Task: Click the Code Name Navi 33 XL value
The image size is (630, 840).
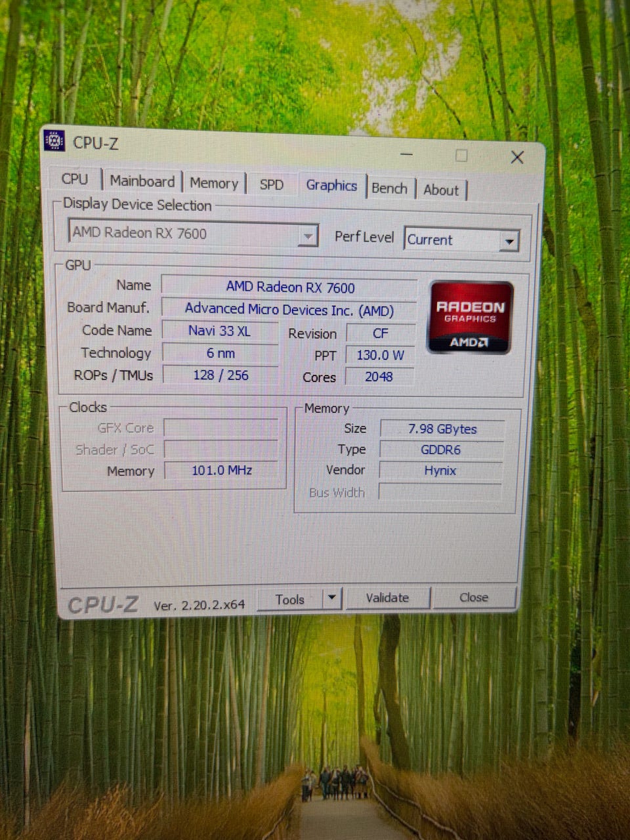Action: pyautogui.click(x=220, y=331)
